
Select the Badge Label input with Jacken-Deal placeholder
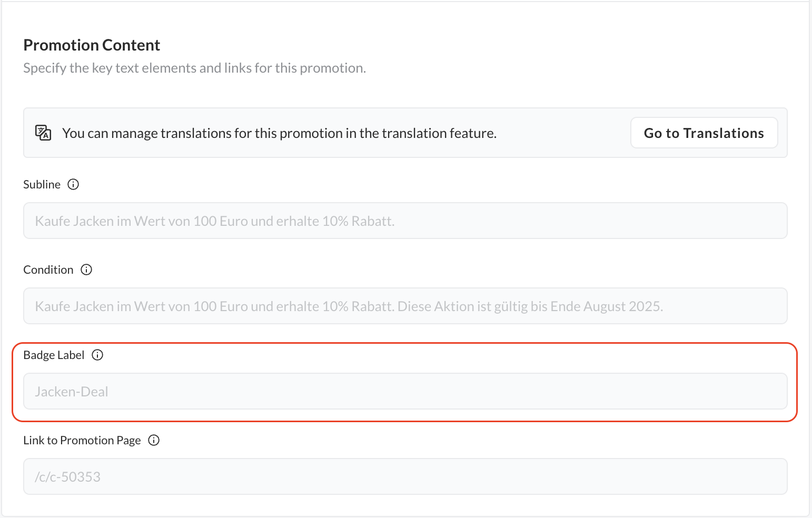point(405,392)
